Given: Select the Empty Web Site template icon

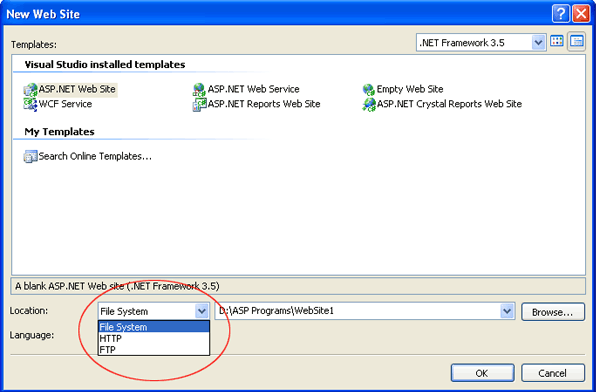Looking at the screenshot, I should click(369, 90).
